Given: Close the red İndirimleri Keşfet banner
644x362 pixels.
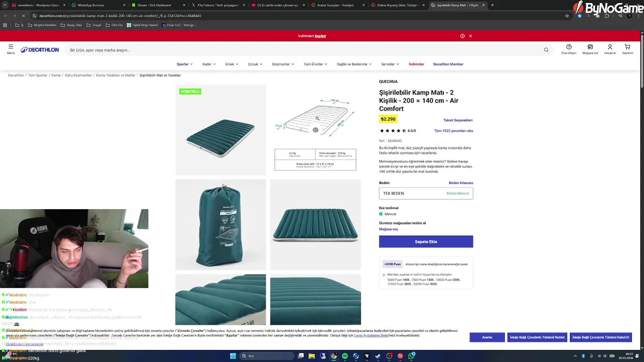Looking at the screenshot, I should [470, 36].
